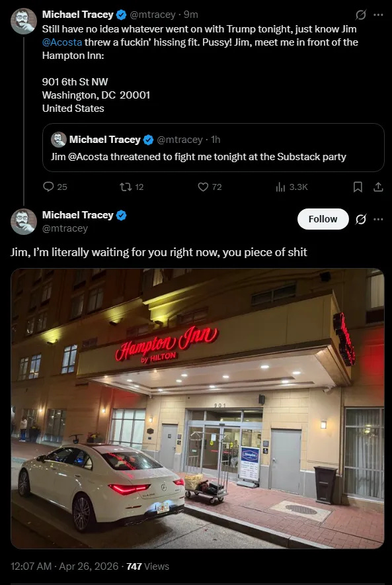View analytics showing 3.3K views
392x585 pixels.
[280, 187]
